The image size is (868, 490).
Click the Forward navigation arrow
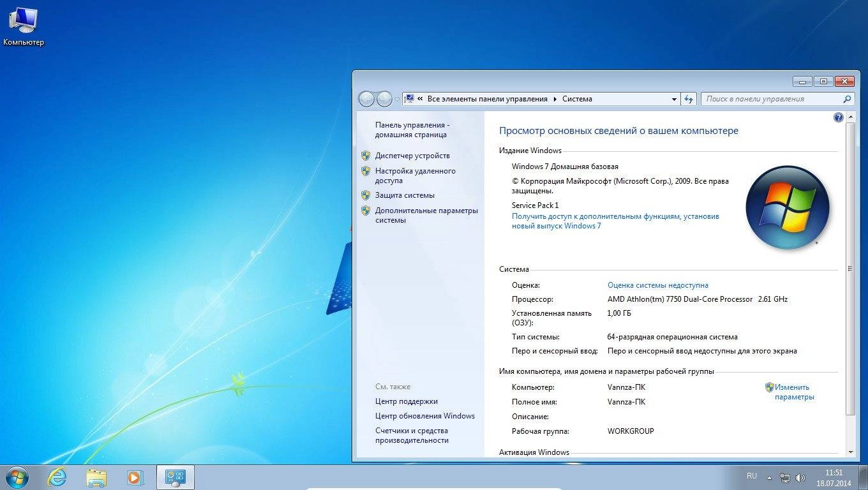[384, 99]
